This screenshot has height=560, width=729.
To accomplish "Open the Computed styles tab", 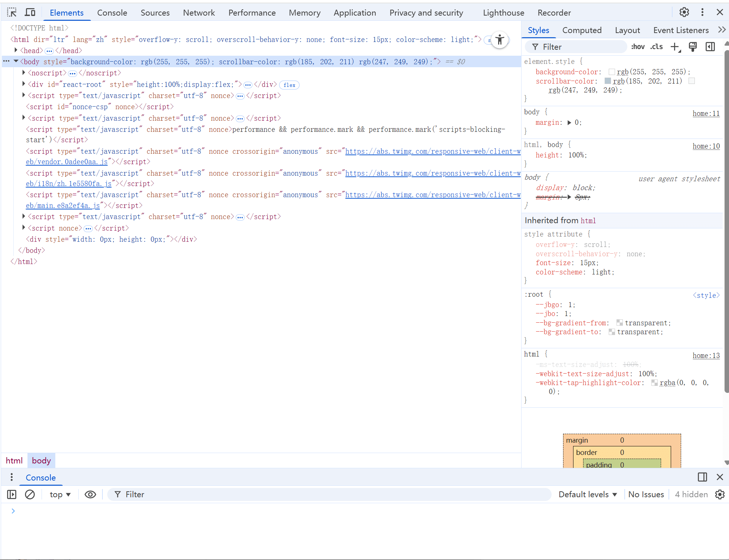I will point(582,30).
